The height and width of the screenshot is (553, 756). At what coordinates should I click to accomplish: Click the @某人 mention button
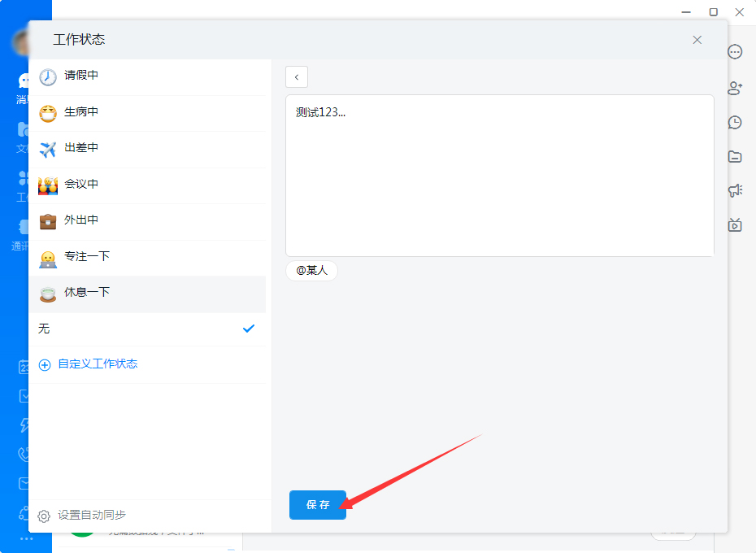311,271
